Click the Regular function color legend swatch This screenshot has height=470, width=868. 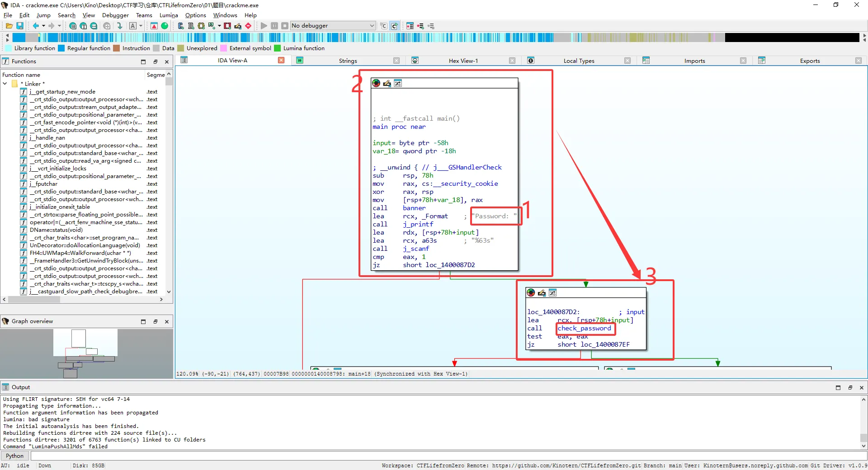click(61, 48)
